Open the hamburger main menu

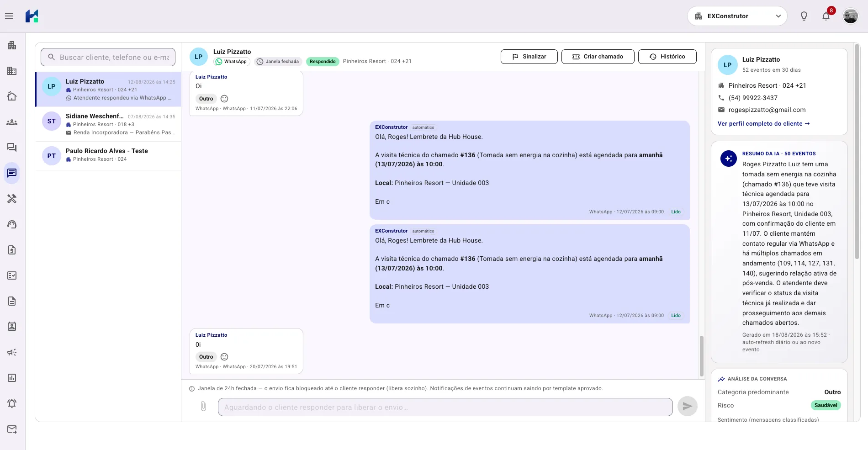tap(9, 16)
